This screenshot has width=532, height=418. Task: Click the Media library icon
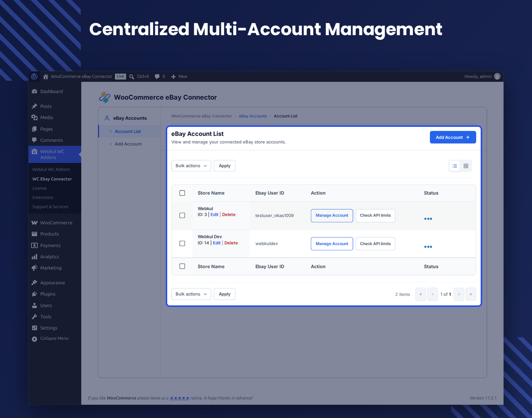34,117
